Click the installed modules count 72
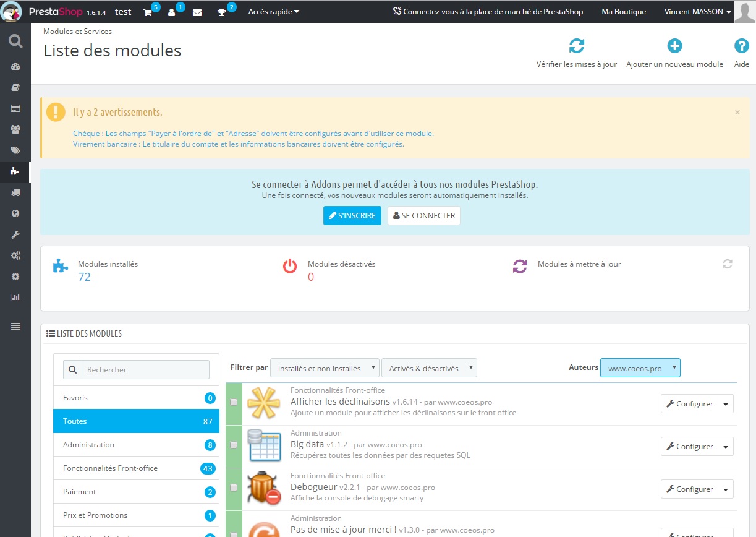Image resolution: width=756 pixels, height=537 pixels. coord(84,277)
